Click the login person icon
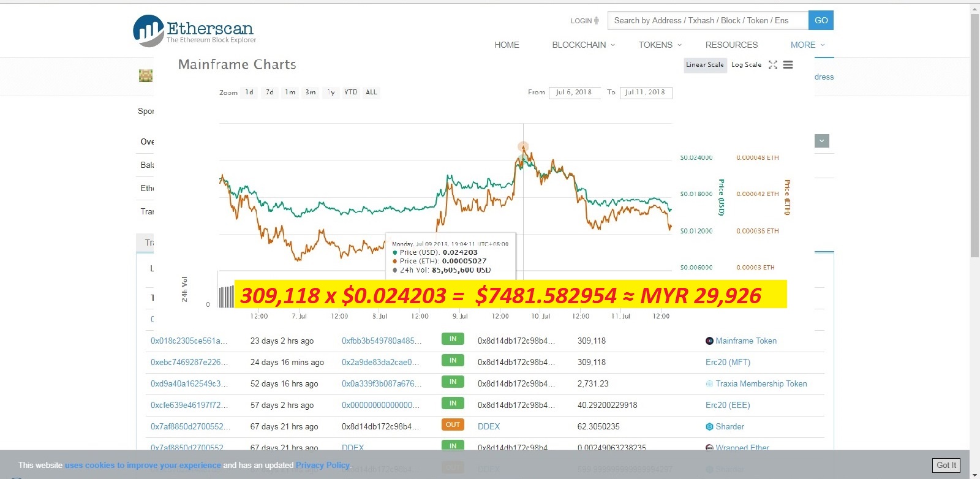The width and height of the screenshot is (980, 479). 597,21
